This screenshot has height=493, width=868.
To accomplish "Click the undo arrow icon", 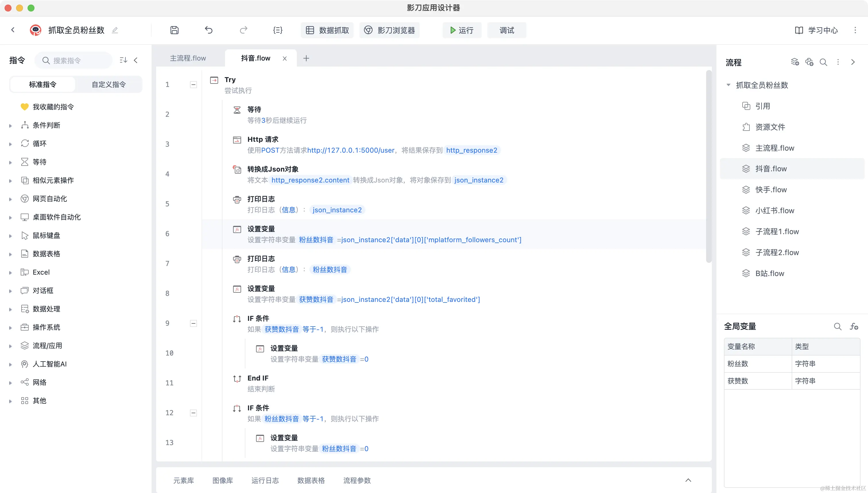I will 209,30.
